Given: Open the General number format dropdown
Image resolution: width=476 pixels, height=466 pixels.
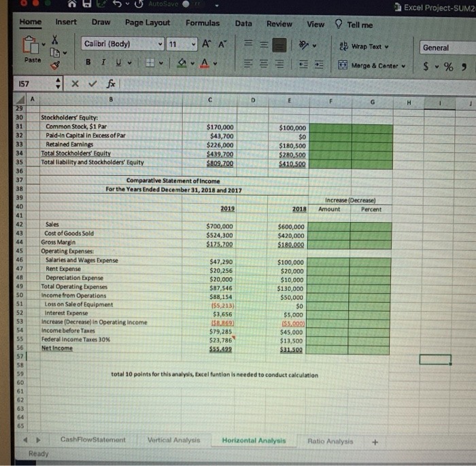Looking at the screenshot, I should (x=447, y=48).
